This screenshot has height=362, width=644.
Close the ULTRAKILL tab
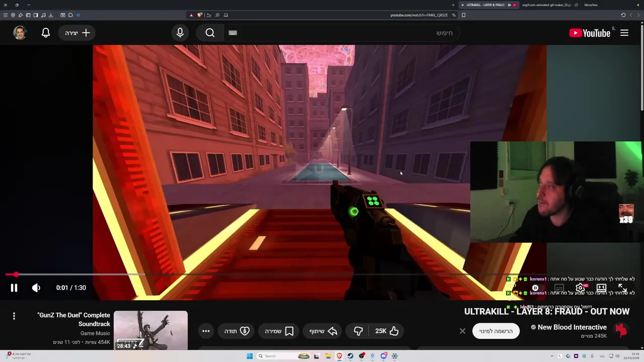click(x=462, y=5)
